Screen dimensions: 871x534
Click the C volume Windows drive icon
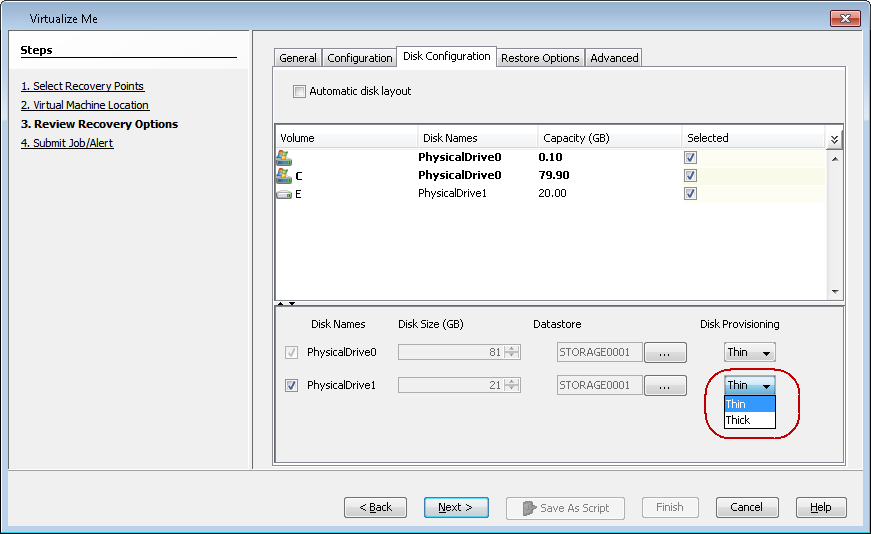click(x=283, y=176)
